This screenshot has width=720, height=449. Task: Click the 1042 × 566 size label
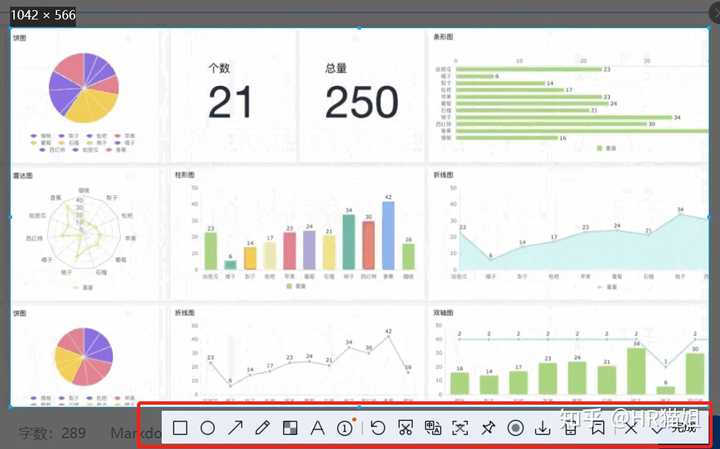tap(43, 15)
